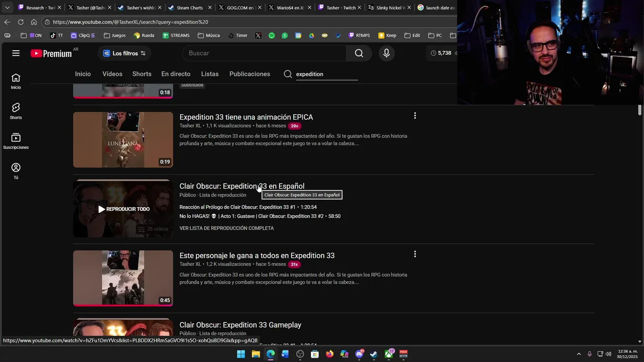
Task: Switch to the En directo tab
Action: 176,74
